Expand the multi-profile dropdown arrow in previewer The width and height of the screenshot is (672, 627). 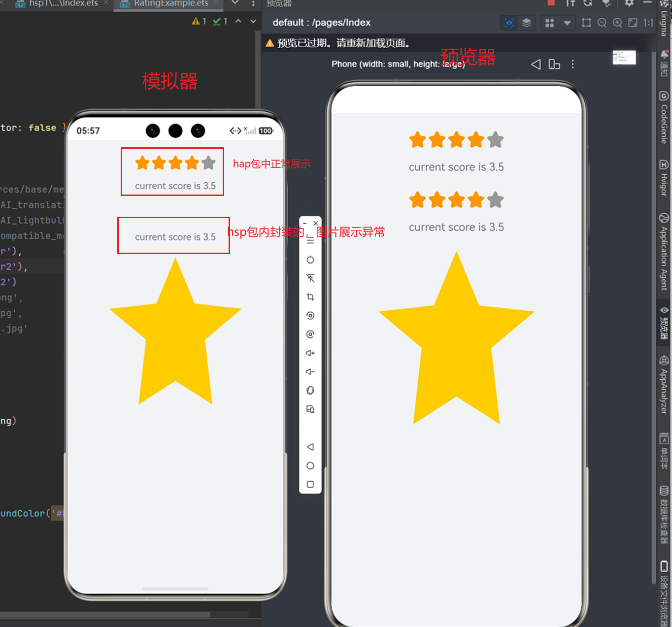[x=567, y=23]
